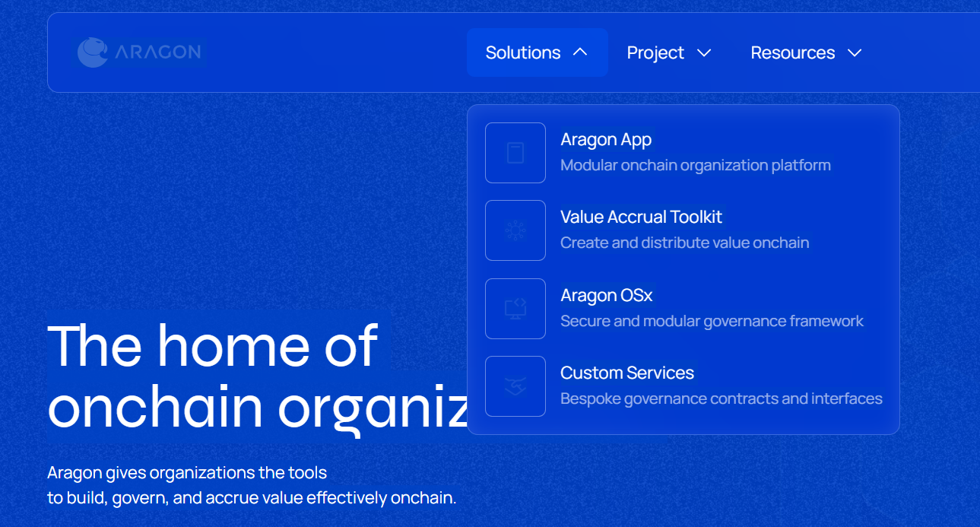Click "Modular onchain organization platform" description
The image size is (980, 527).
(x=695, y=165)
